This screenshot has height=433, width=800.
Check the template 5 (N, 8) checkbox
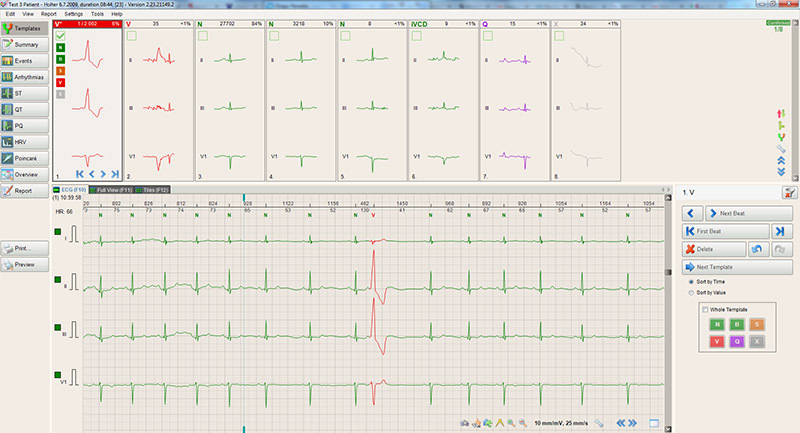345,36
